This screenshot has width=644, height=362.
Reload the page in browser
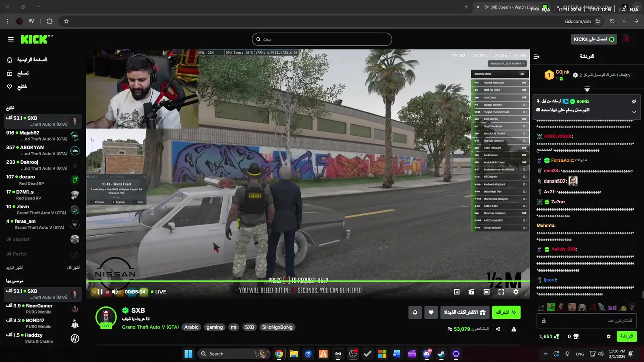[x=612, y=21]
